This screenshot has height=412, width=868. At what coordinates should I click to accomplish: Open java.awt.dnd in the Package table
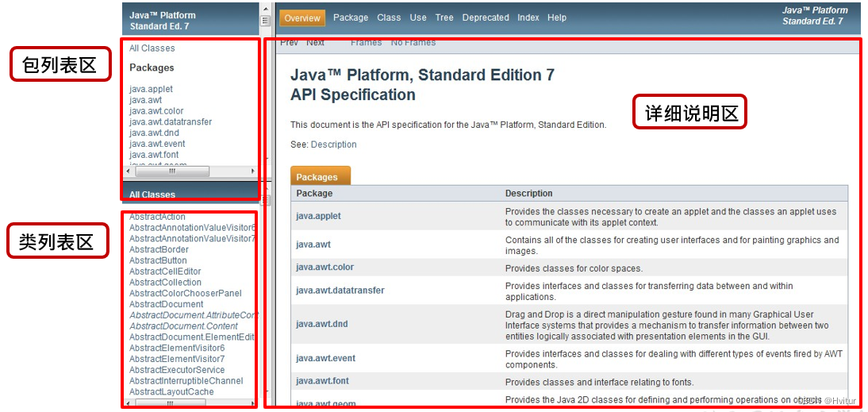point(322,324)
